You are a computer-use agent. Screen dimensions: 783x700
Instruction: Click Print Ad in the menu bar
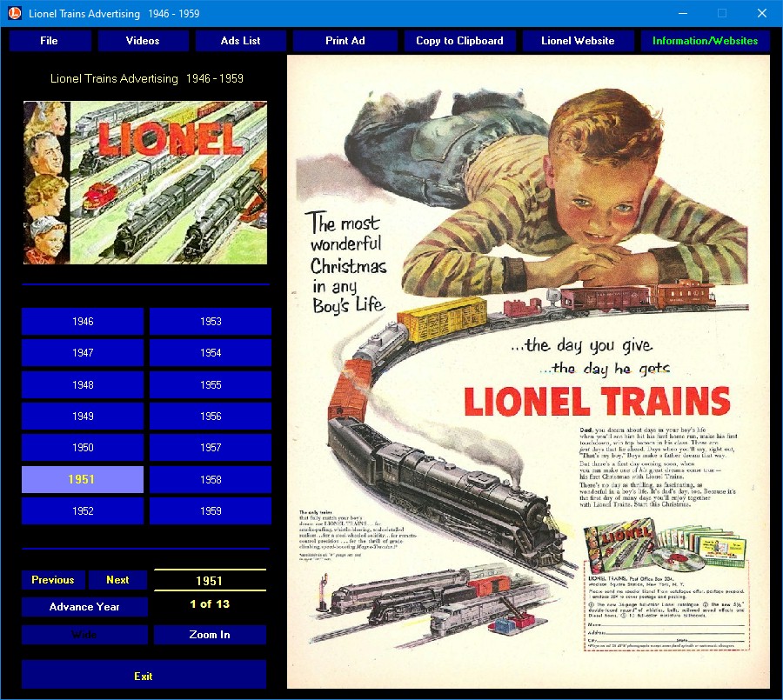pos(345,41)
